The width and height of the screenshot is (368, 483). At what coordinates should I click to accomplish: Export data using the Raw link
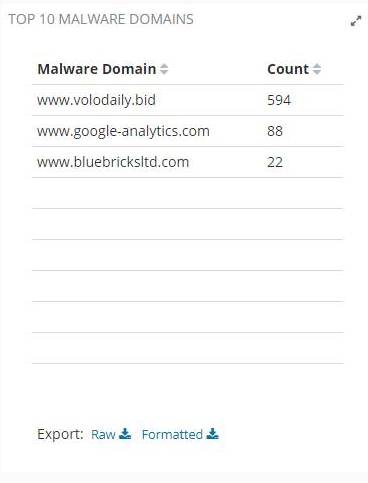click(x=103, y=434)
